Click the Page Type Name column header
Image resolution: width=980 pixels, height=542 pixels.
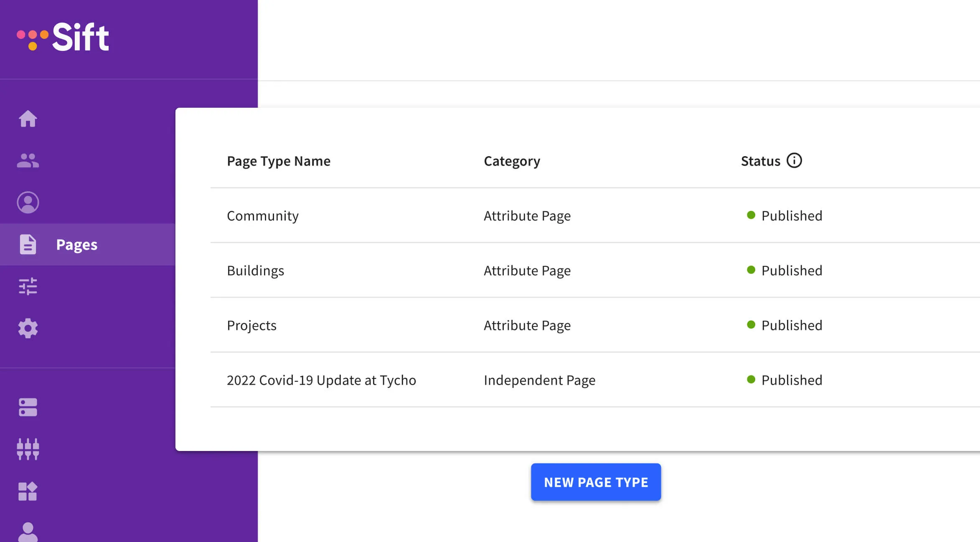279,161
